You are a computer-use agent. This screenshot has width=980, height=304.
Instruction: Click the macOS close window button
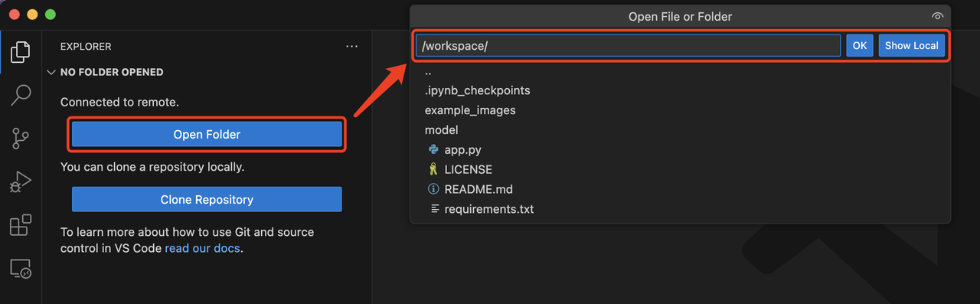point(15,15)
